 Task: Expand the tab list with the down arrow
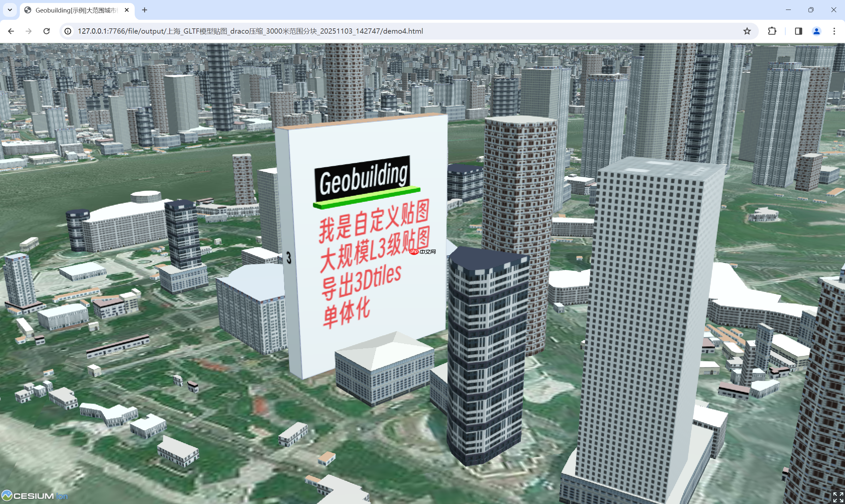pyautogui.click(x=10, y=10)
